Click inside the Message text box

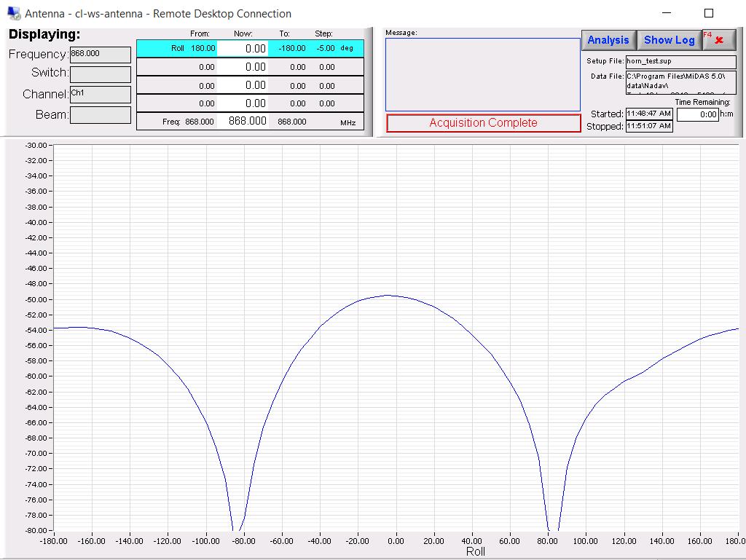pyautogui.click(x=483, y=74)
